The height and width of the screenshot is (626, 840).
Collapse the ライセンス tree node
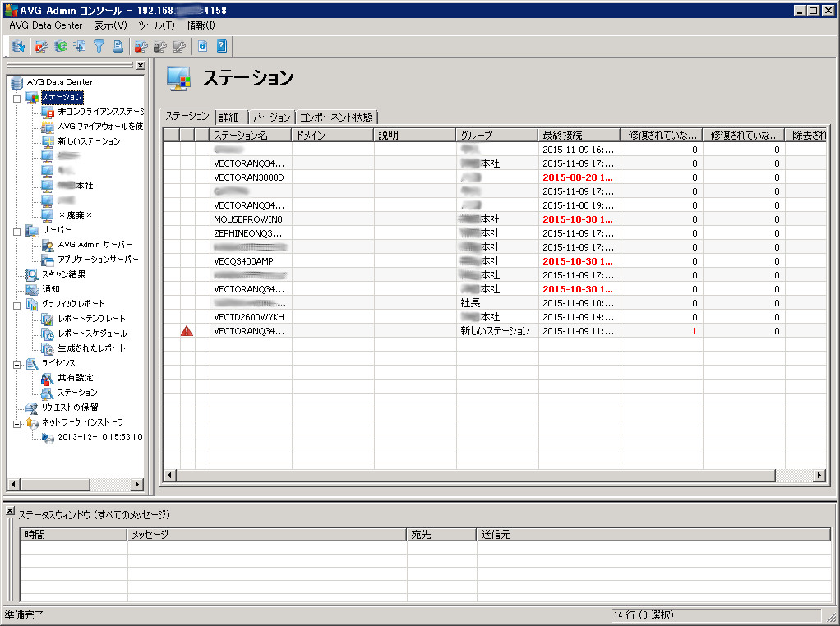[x=17, y=365]
